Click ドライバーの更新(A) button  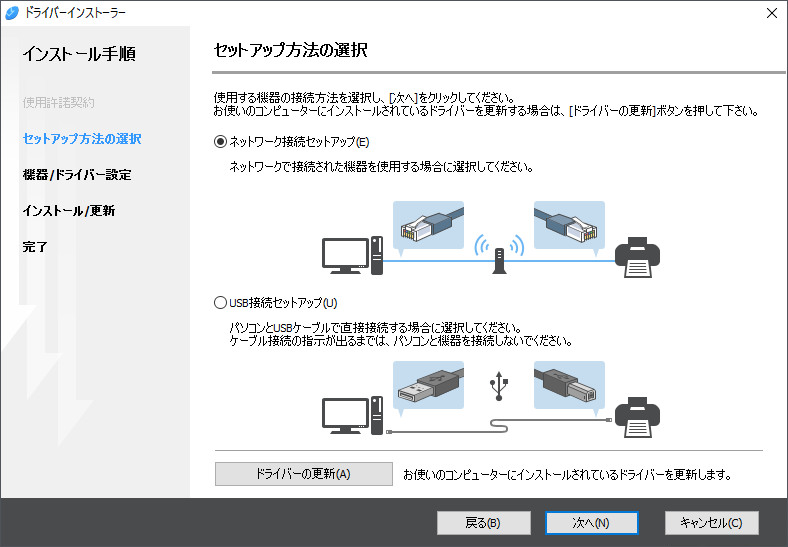coord(303,473)
